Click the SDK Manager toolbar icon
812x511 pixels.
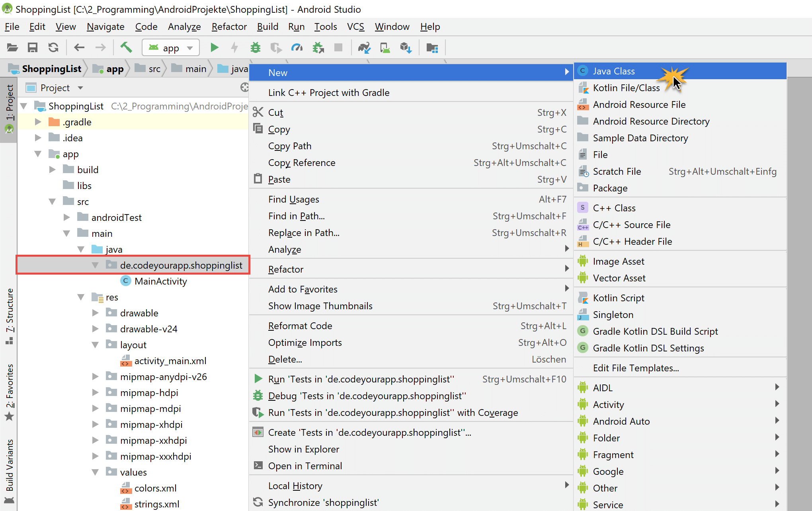(x=406, y=48)
